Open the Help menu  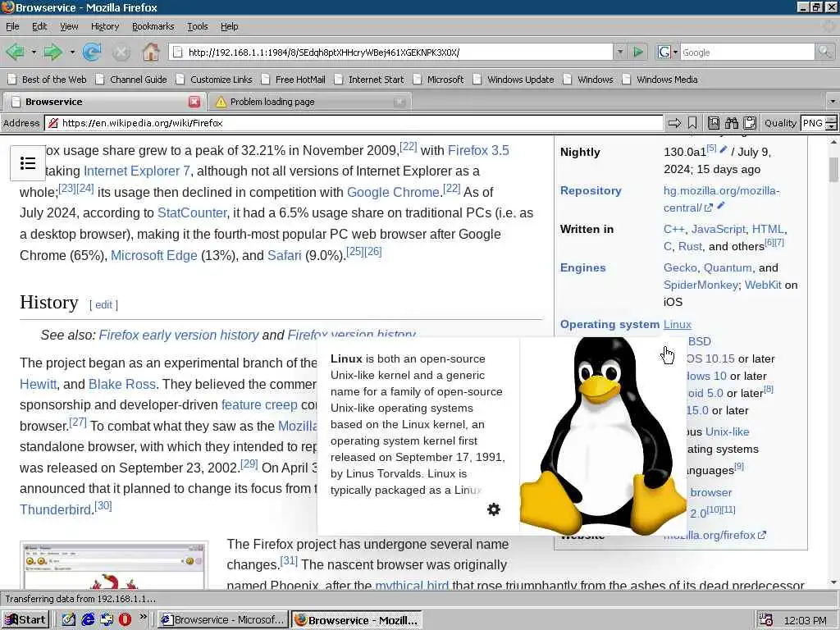[230, 26]
